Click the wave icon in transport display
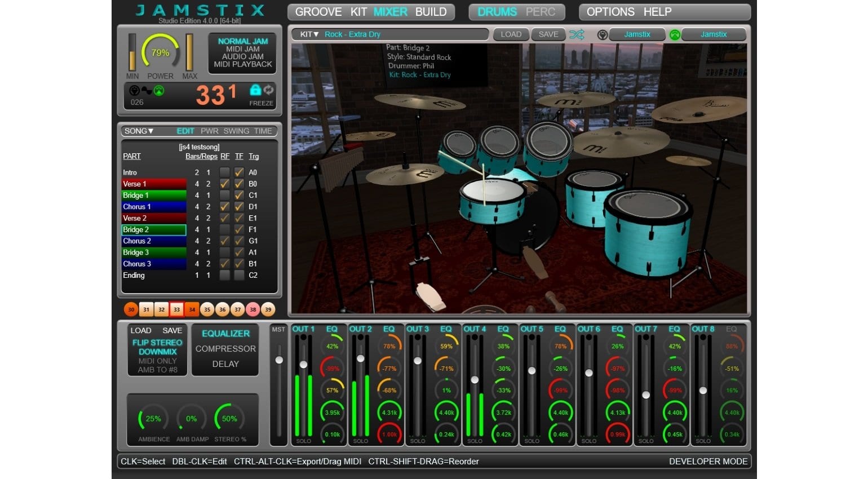868x479 pixels. (x=147, y=90)
